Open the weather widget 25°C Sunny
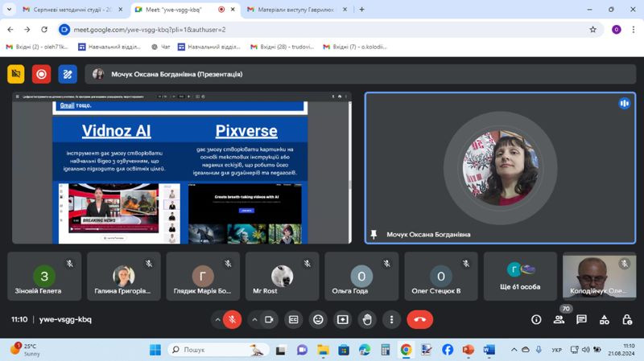 (x=26, y=350)
